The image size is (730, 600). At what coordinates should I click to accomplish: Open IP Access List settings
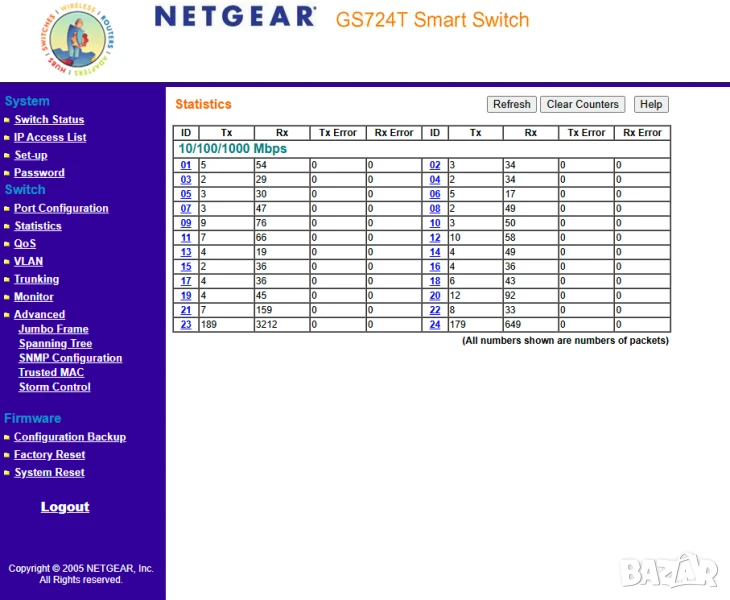coord(50,138)
